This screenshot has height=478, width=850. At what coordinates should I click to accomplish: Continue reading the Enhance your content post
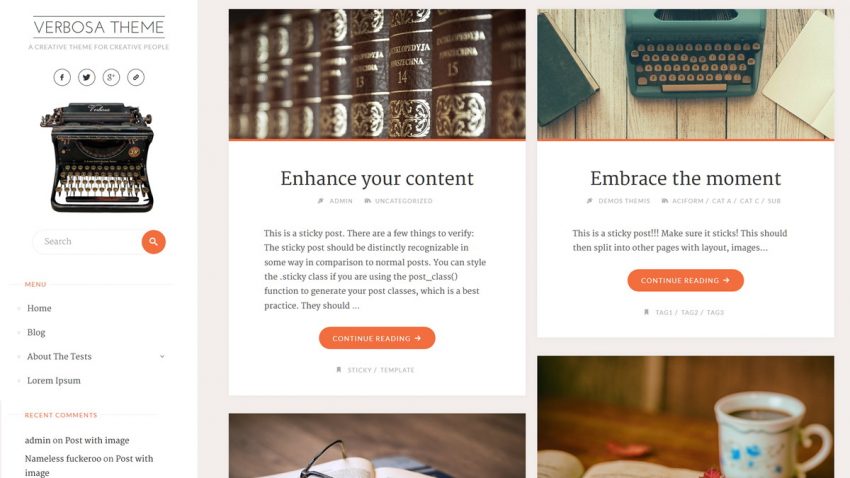(x=377, y=338)
